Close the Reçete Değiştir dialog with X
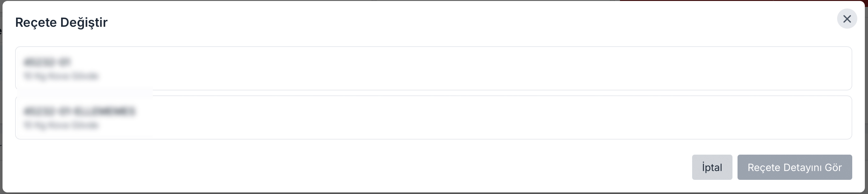 847,19
